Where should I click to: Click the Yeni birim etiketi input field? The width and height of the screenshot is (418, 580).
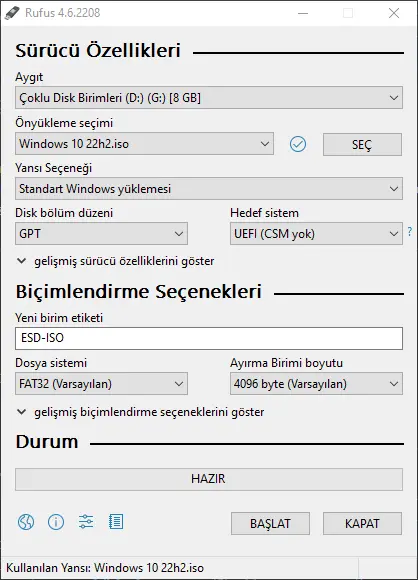tap(209, 338)
